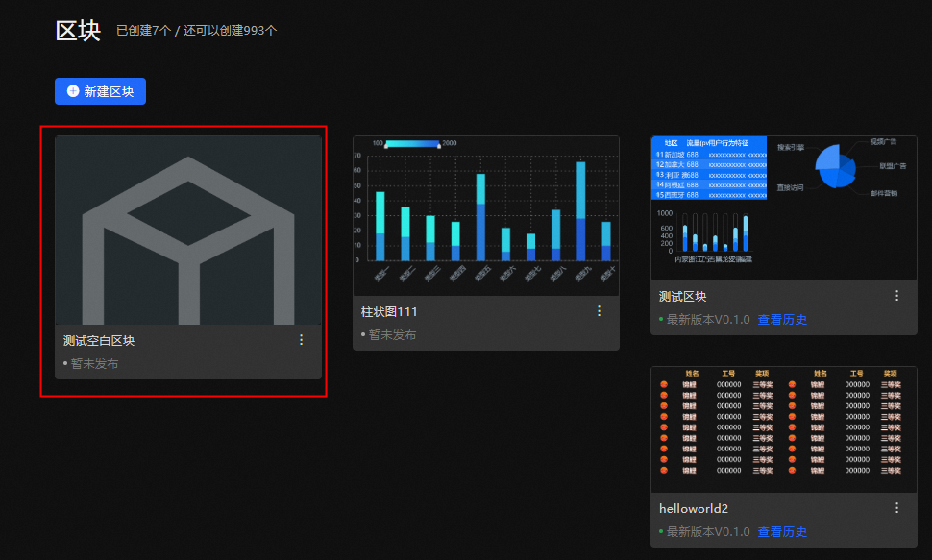The width and height of the screenshot is (932, 560).
Task: Click the 区块 page heading
Action: [79, 31]
